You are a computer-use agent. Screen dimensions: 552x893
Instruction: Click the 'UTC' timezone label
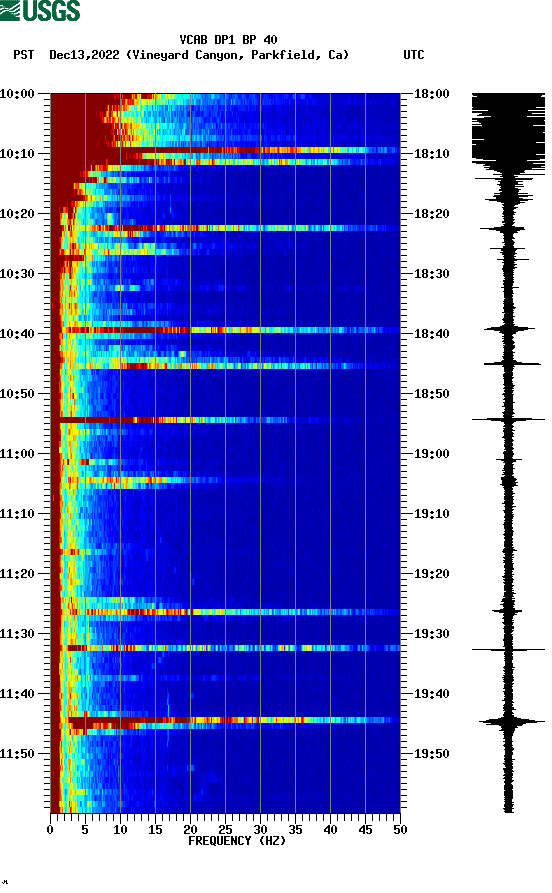click(x=414, y=55)
